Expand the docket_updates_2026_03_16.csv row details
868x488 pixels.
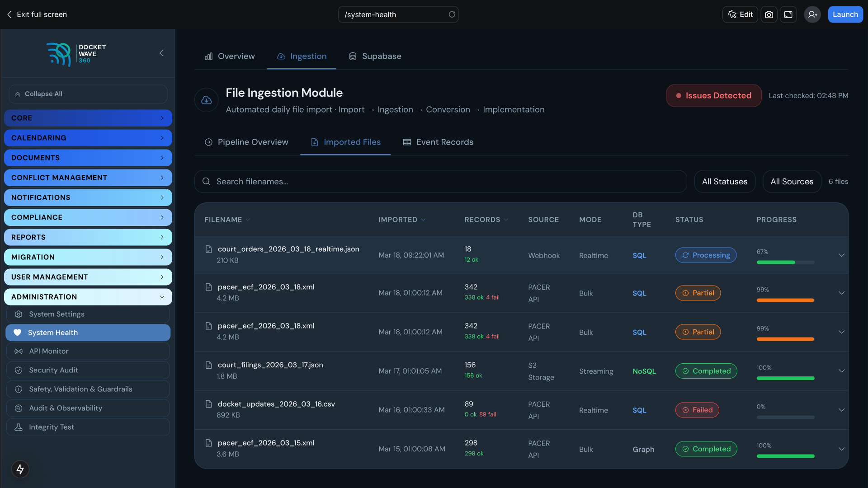coord(841,410)
